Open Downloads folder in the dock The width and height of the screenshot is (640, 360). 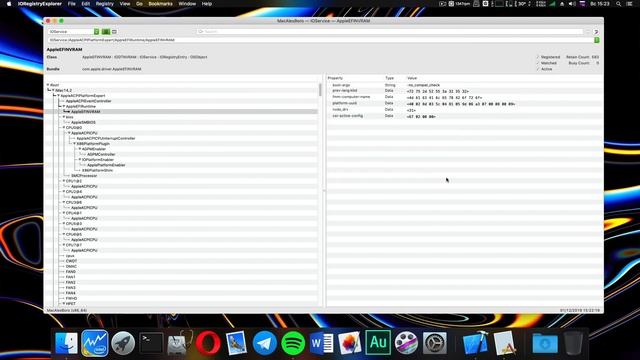[x=545, y=343]
